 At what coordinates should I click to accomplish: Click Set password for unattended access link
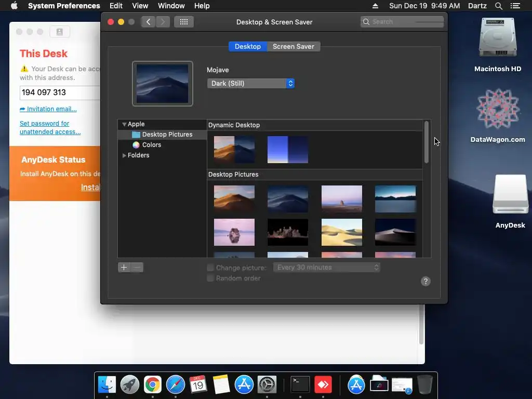tap(50, 128)
